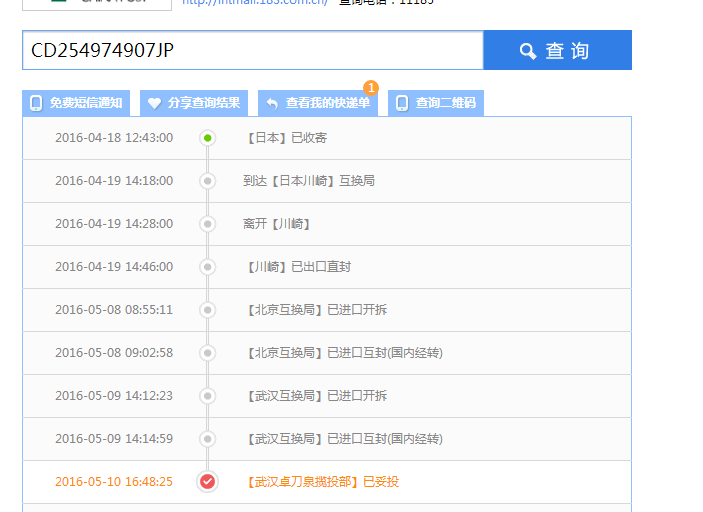The image size is (703, 512).
Task: Click red checkmark icon for 已妥投
Action: [208, 482]
